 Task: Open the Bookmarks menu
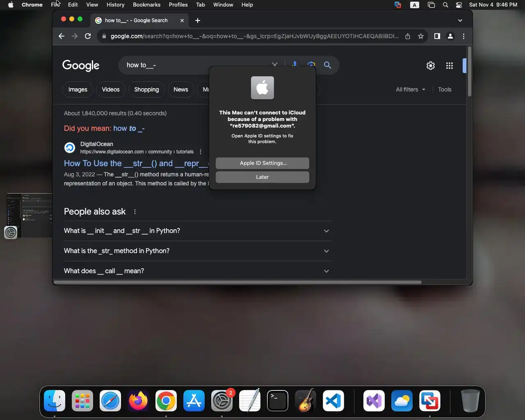coord(146,5)
